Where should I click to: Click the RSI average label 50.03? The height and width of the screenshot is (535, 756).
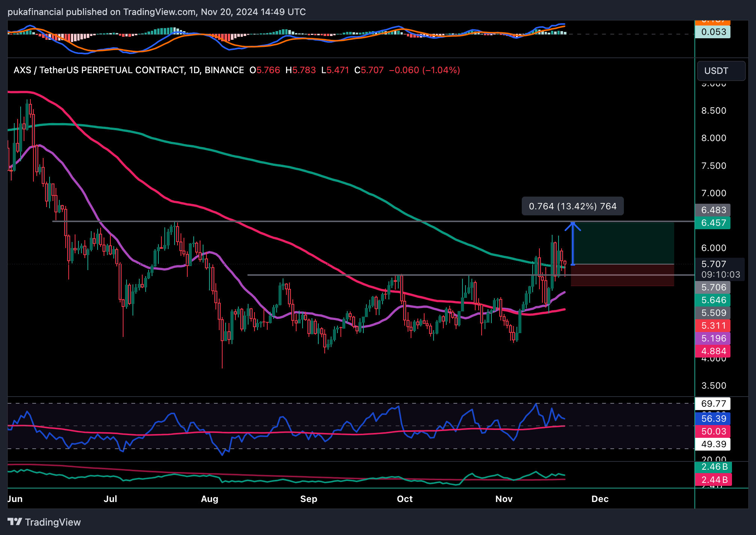pyautogui.click(x=712, y=431)
